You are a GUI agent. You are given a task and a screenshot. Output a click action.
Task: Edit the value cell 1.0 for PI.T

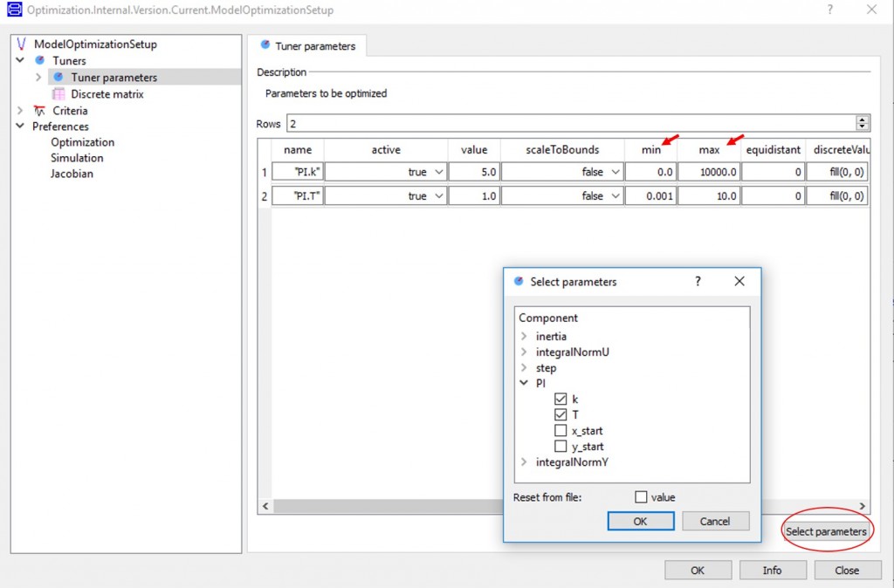pos(474,196)
